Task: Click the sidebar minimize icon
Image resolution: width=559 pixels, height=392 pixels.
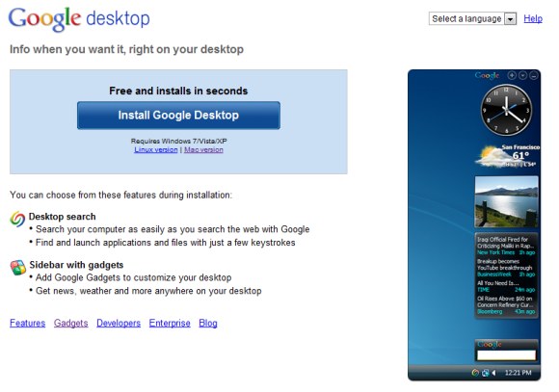Action: coord(534,75)
